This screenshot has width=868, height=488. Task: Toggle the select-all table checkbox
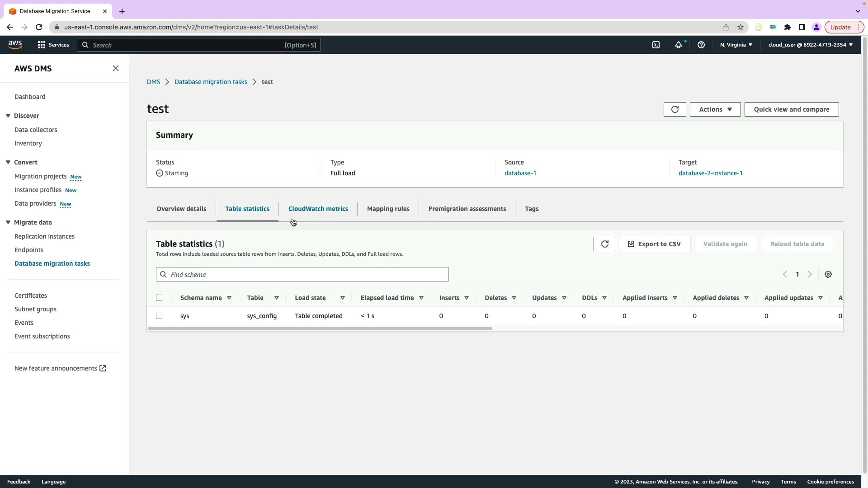(159, 298)
